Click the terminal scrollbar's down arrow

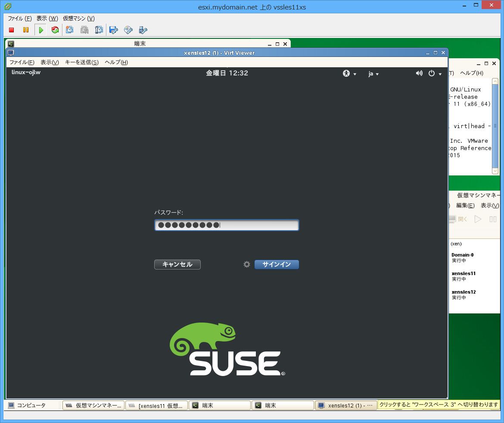click(x=495, y=172)
